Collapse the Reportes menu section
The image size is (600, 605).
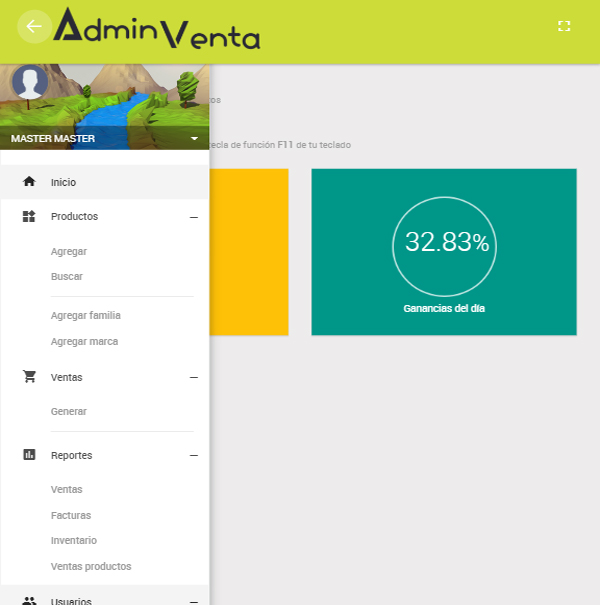tap(194, 455)
